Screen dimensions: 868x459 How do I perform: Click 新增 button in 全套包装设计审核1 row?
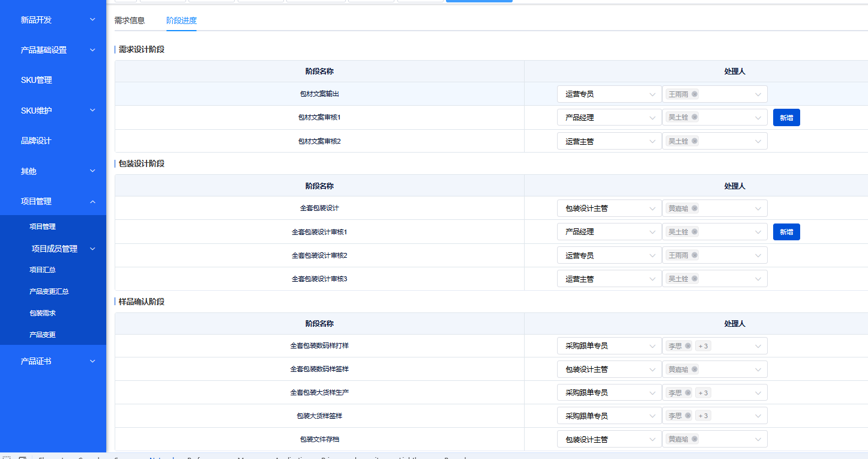point(786,232)
